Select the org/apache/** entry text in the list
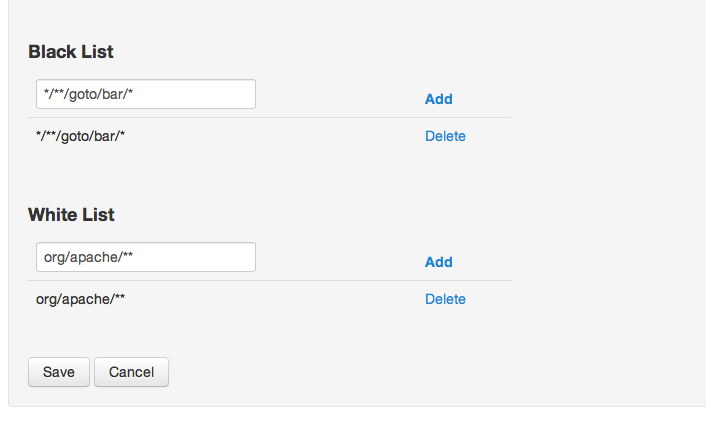The width and height of the screenshot is (706, 428). click(80, 299)
